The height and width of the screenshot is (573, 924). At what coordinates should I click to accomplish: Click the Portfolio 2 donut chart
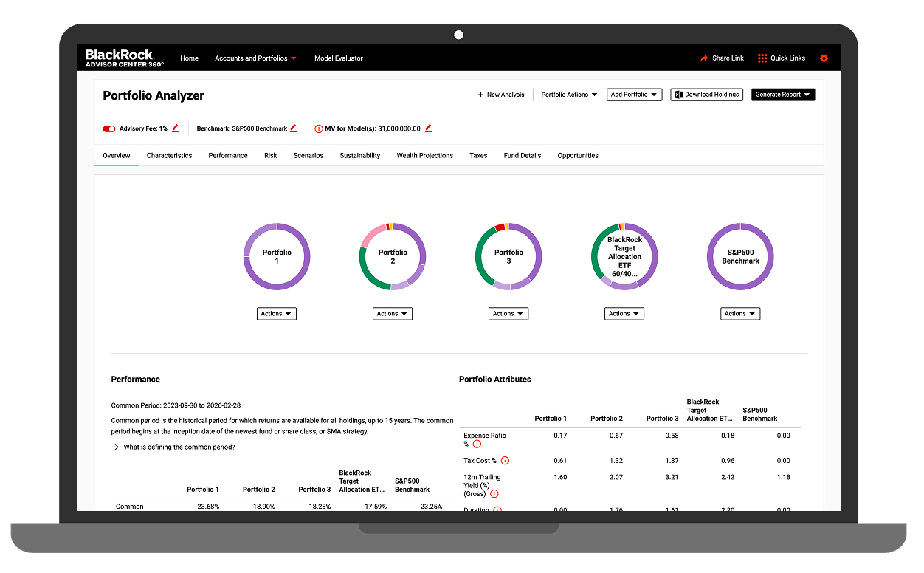[393, 256]
